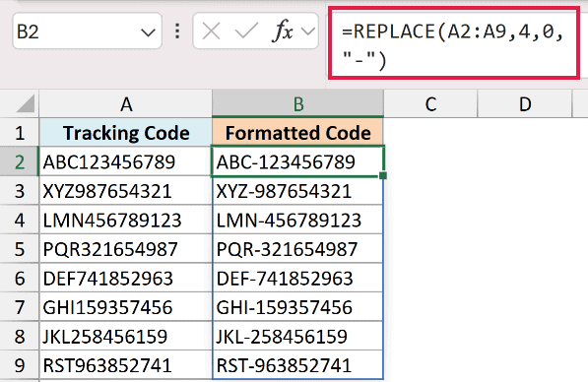Click cell containing JKL-258456159
588x382 pixels.
pos(298,336)
